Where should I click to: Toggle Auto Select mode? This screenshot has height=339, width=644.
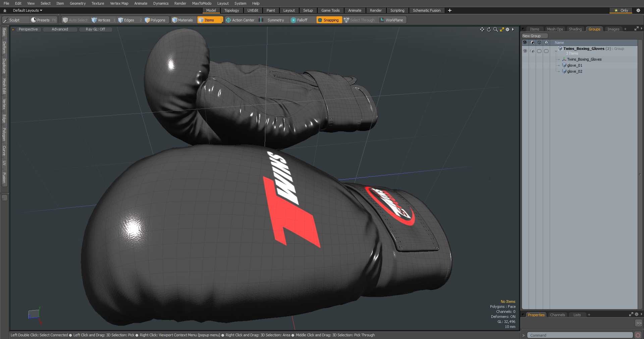point(75,20)
